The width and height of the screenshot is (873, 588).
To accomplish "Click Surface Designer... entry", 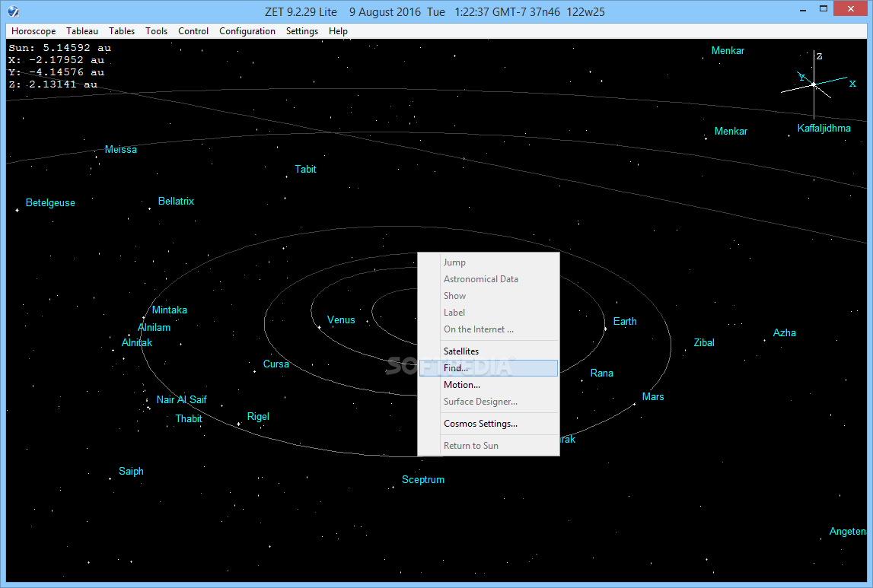I will [489, 401].
